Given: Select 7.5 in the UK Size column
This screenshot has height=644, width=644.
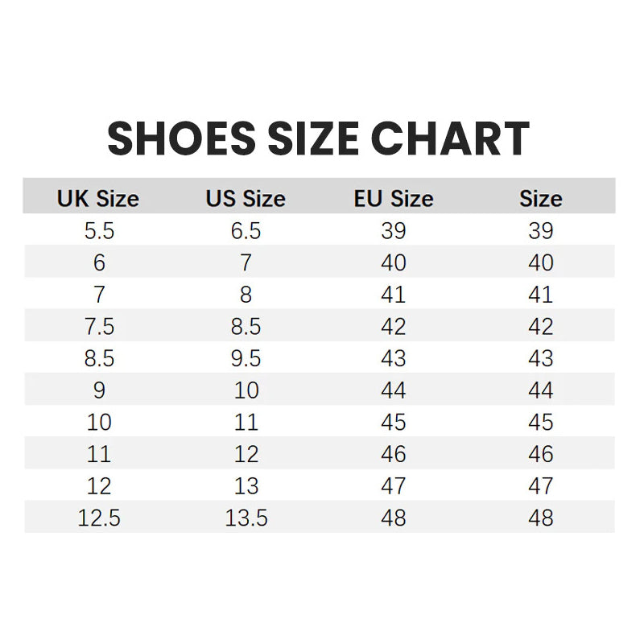Looking at the screenshot, I should pyautogui.click(x=99, y=327).
